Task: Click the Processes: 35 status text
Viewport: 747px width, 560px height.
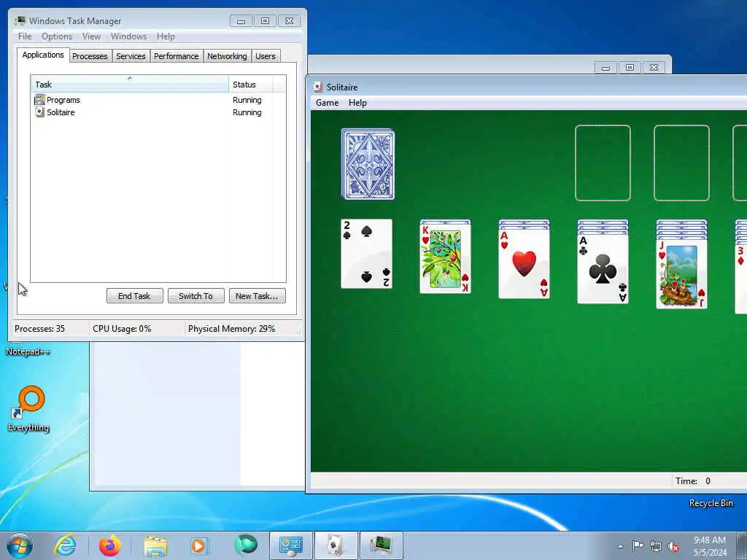Action: [x=39, y=329]
